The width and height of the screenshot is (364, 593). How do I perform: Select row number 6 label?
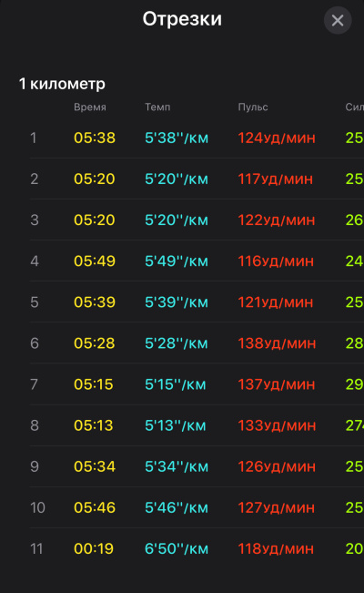35,343
